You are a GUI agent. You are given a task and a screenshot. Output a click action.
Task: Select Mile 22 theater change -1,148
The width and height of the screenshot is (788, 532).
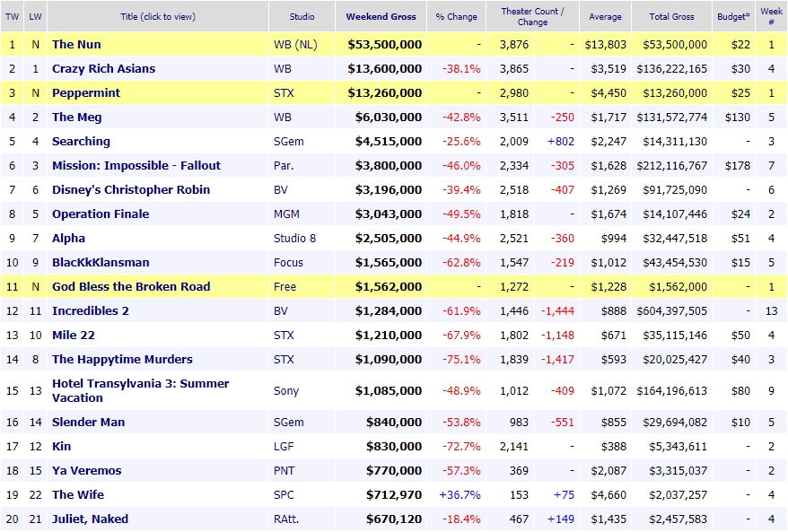(x=557, y=335)
